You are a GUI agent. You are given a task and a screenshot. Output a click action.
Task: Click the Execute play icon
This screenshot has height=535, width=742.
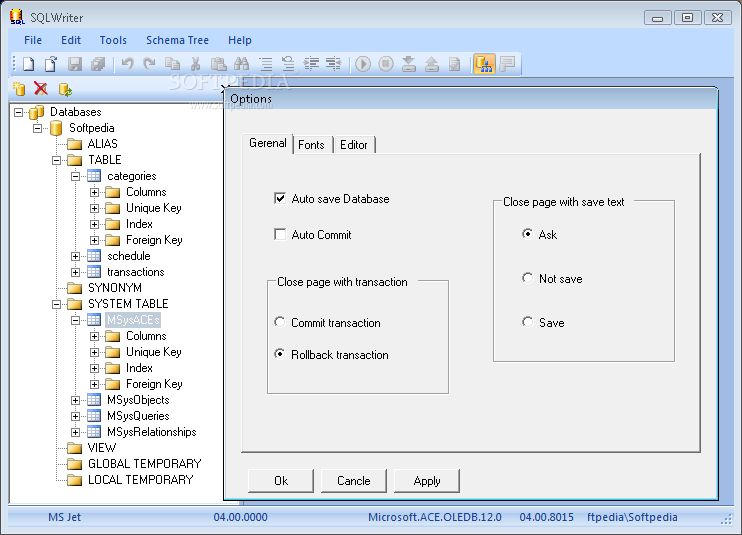pos(363,64)
